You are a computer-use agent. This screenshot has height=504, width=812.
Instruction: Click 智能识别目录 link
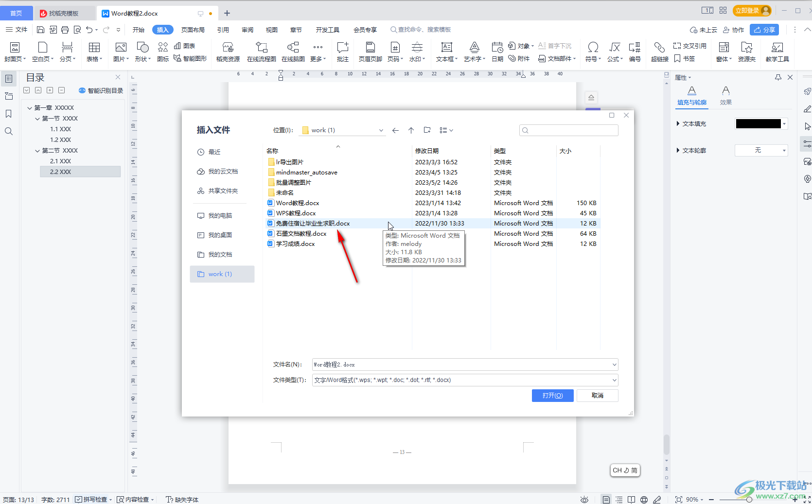[101, 90]
